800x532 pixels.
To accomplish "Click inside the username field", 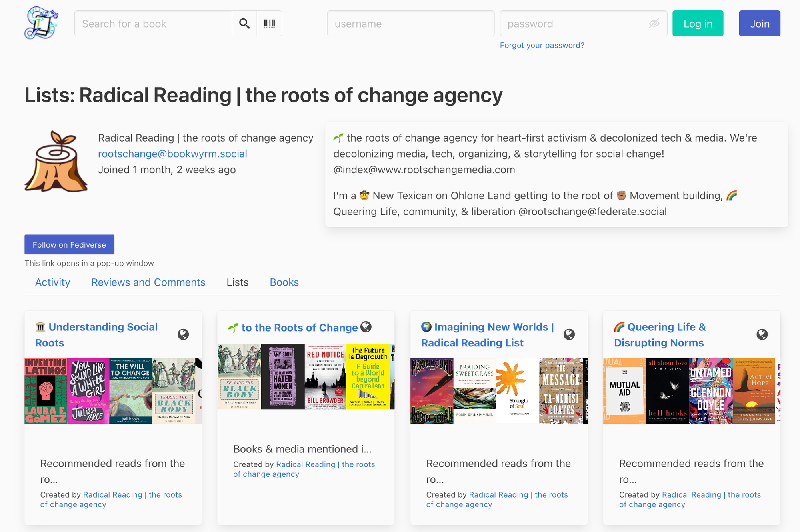I will (410, 24).
